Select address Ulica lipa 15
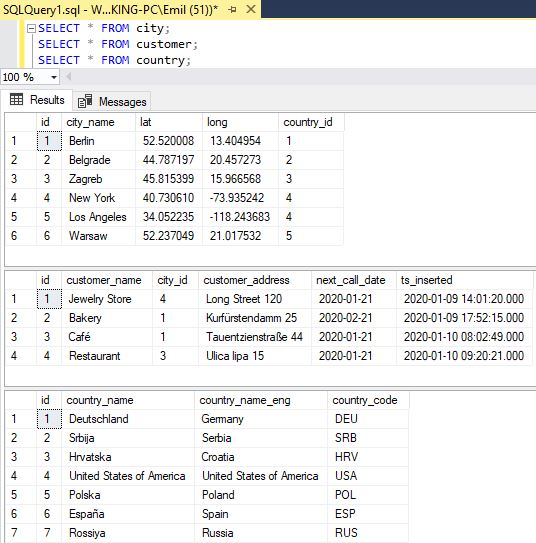 pyautogui.click(x=255, y=356)
